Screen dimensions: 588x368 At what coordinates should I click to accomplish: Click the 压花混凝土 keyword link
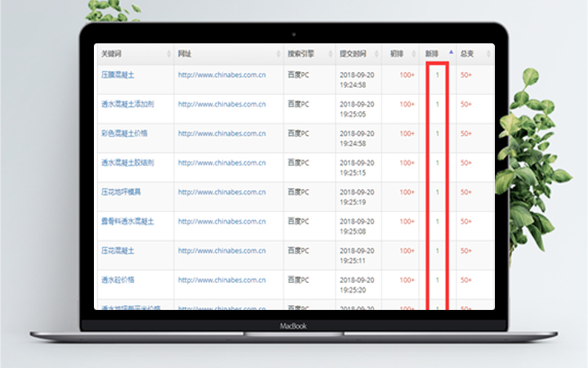pos(118,250)
